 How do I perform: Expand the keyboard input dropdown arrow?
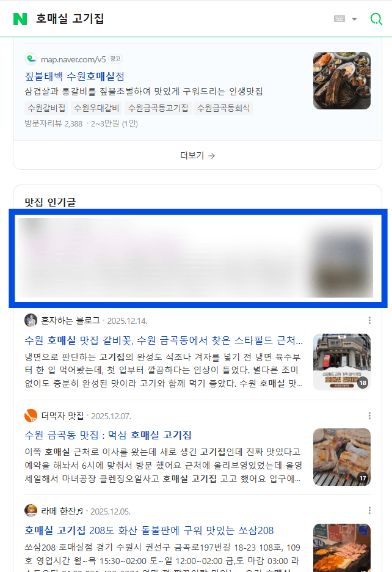[x=354, y=19]
